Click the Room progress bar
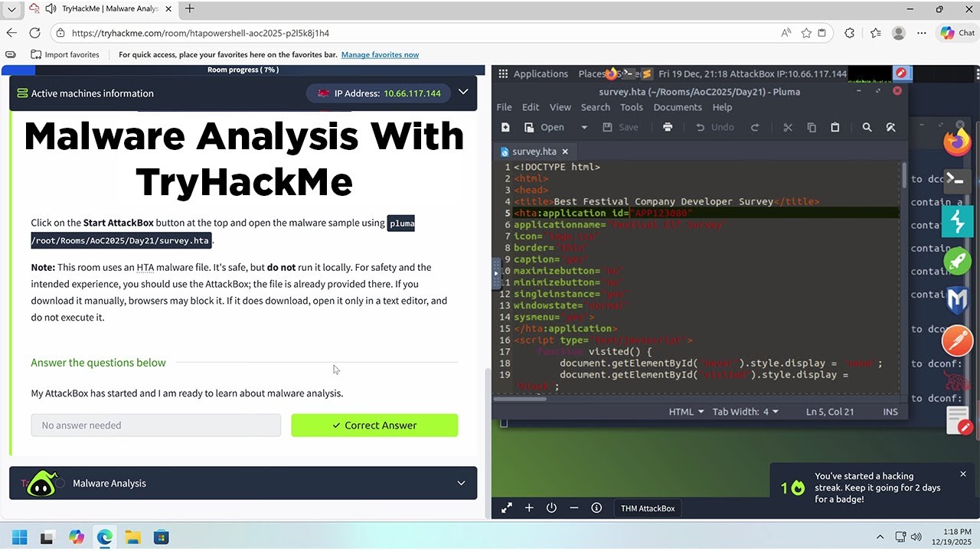The height and width of the screenshot is (551, 980). coord(243,70)
